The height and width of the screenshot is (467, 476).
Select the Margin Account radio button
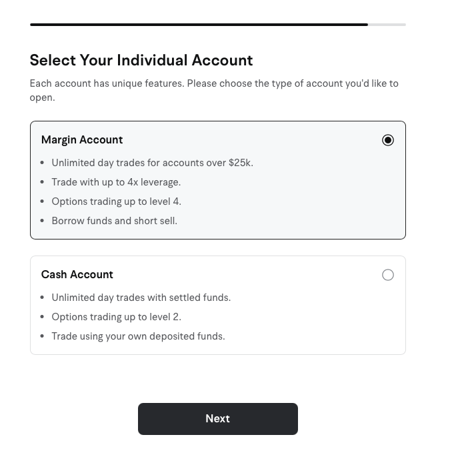point(388,140)
